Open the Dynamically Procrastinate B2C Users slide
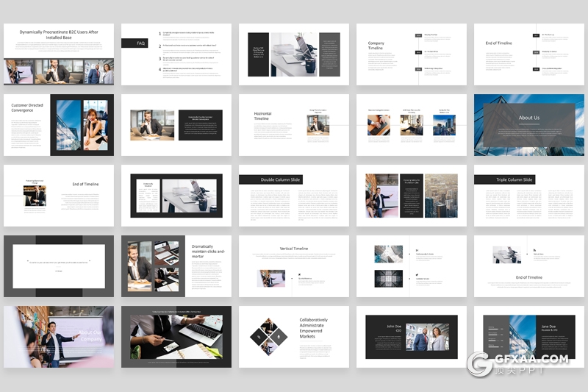588x392 pixels. point(58,54)
